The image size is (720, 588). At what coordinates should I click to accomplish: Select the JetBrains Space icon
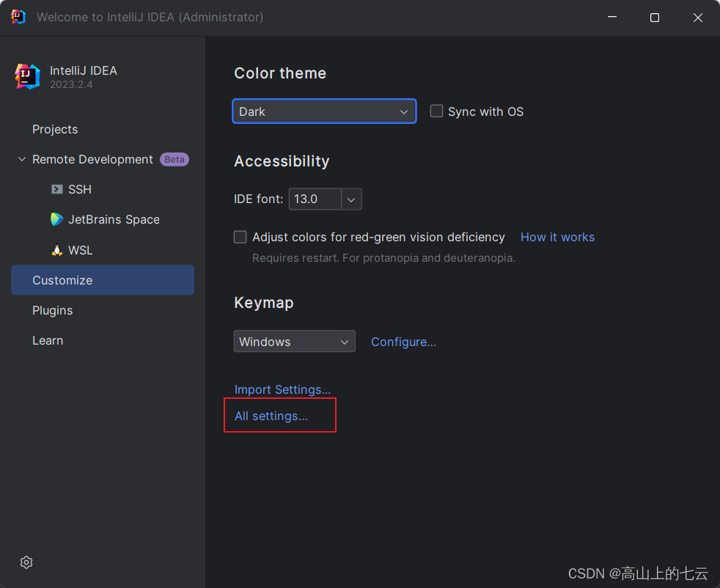click(x=57, y=219)
